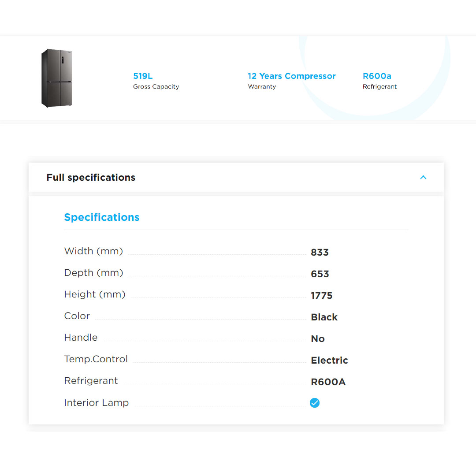Viewport: 476px width, 476px height.
Task: Click the Warranty caption under compressor
Action: point(262,87)
